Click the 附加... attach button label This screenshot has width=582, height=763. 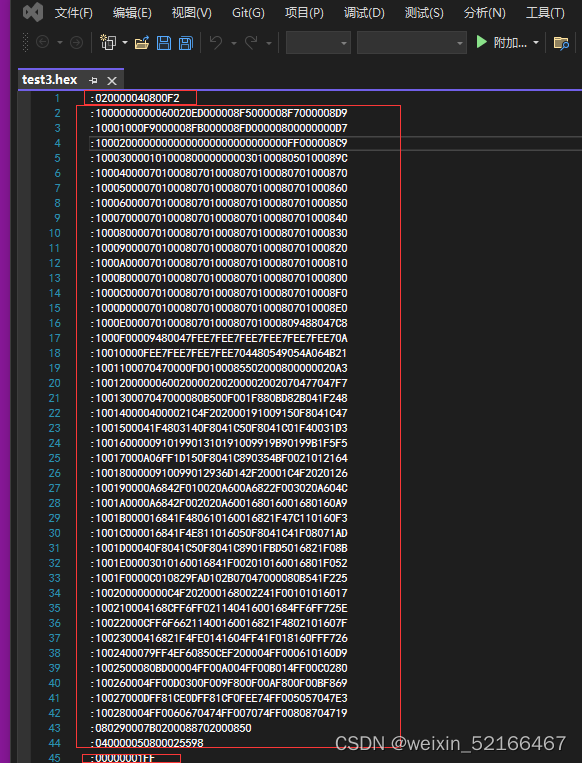510,43
